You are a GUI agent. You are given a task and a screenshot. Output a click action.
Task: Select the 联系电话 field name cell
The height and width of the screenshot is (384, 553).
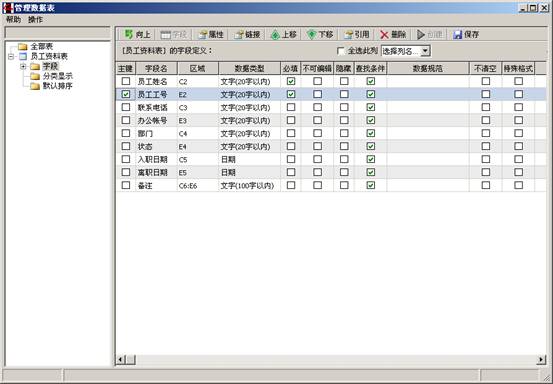pyautogui.click(x=156, y=107)
